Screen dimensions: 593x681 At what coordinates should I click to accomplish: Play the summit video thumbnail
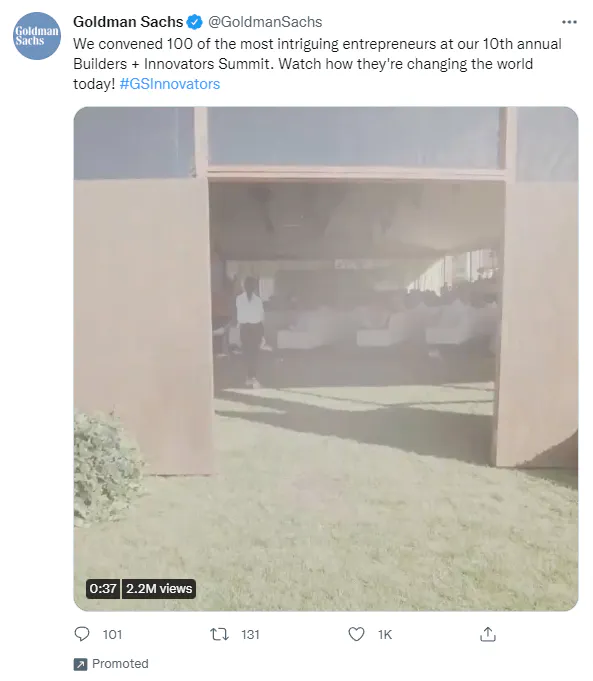point(325,359)
